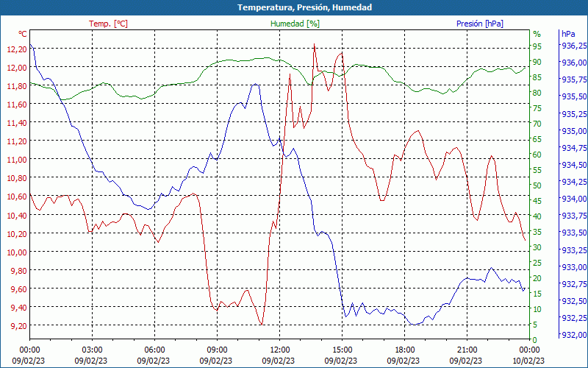Click time axis label 03:00 09/02/23
The height and width of the screenshot is (368, 588).
[91, 355]
